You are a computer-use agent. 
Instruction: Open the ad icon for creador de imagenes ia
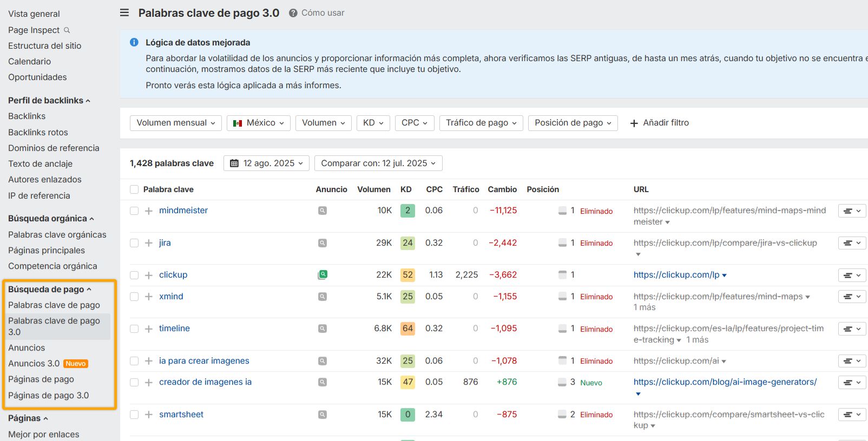(x=323, y=382)
